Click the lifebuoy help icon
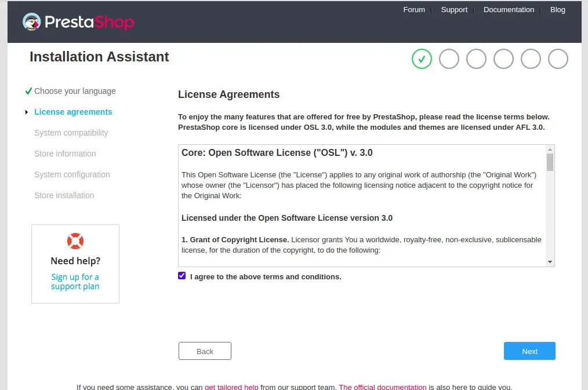The width and height of the screenshot is (588, 390). [75, 241]
